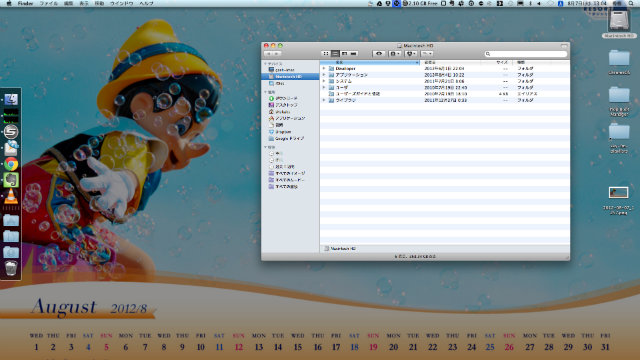Screen dimensions: 640x360
Task: Open the 編集 menu
Action: pyautogui.click(x=69, y=3)
